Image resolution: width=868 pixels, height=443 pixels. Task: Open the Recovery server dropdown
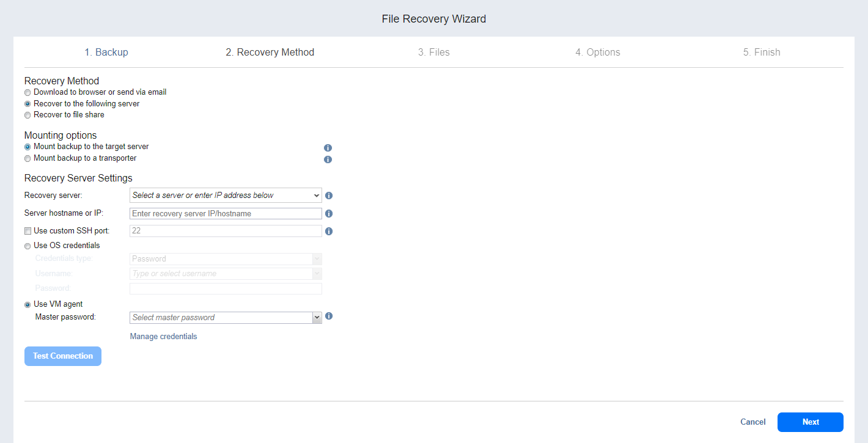click(x=226, y=196)
